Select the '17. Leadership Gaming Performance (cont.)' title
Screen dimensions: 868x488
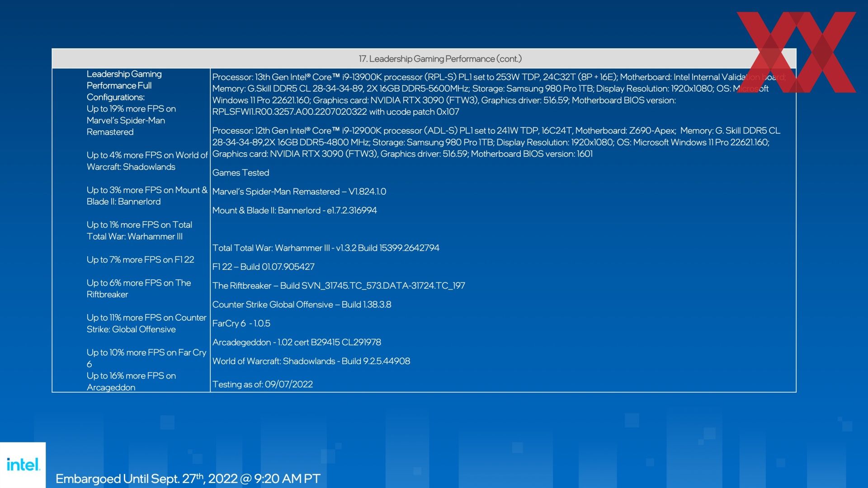pyautogui.click(x=440, y=59)
